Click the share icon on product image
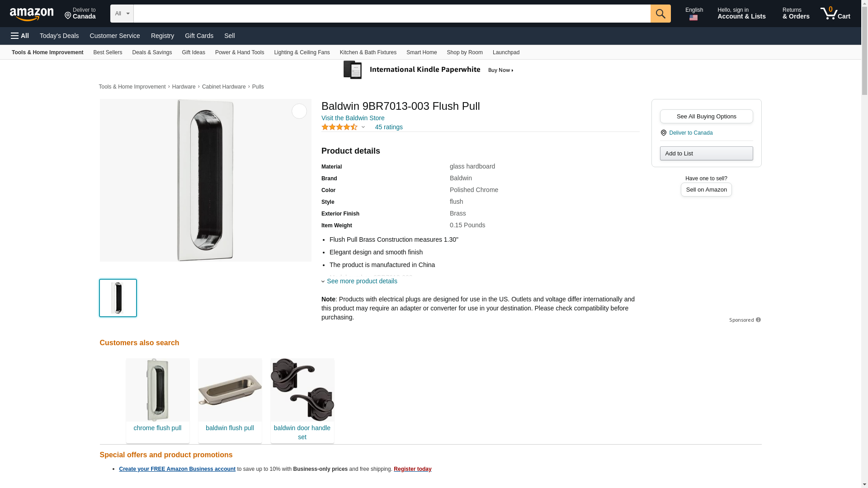Image resolution: width=868 pixels, height=488 pixels. coord(299,111)
